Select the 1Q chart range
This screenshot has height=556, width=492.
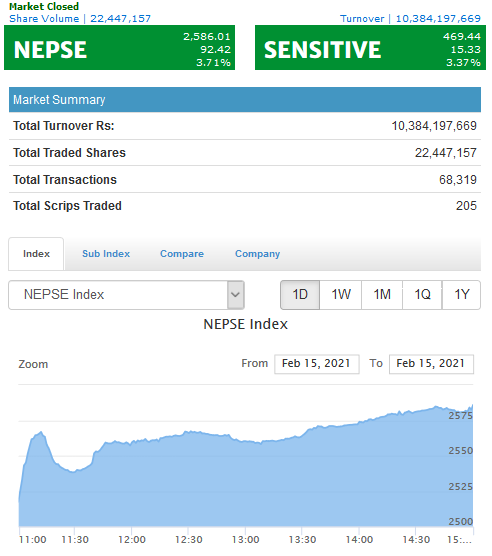pyautogui.click(x=423, y=295)
